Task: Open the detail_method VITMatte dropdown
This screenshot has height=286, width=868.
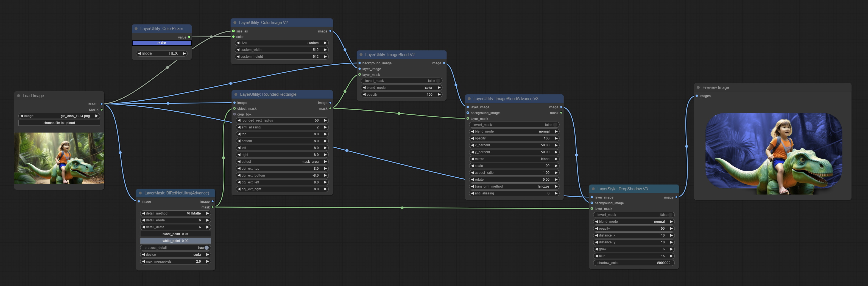Action: pyautogui.click(x=175, y=213)
